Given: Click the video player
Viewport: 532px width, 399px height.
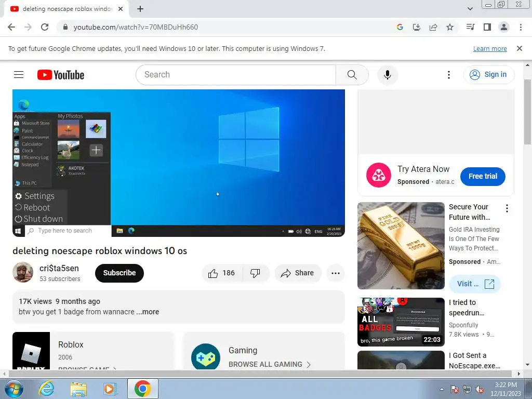Looking at the screenshot, I should pyautogui.click(x=179, y=163).
